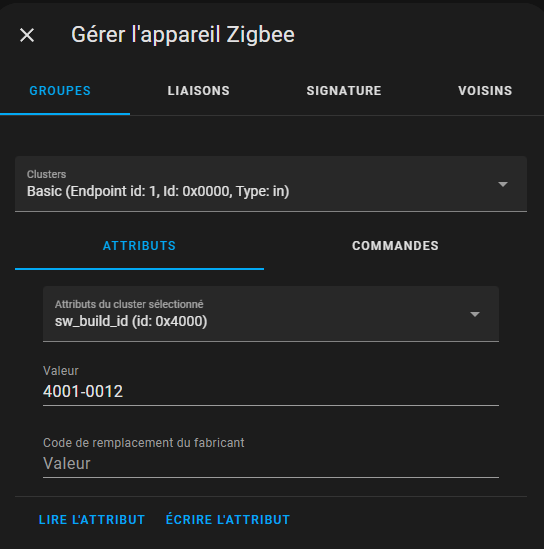
Task: Click the sw_build_id (id: 0x4000) text
Action: pos(131,321)
